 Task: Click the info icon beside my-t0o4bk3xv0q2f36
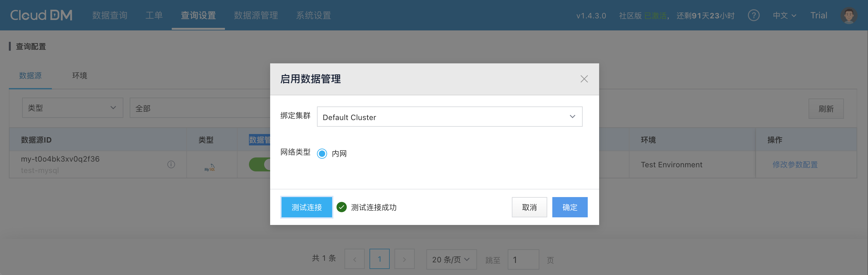coord(171,164)
